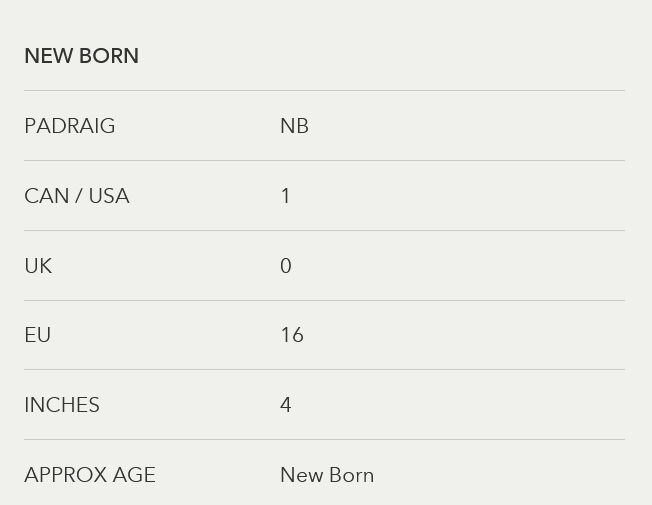The width and height of the screenshot is (652, 505).
Task: Click the INCHES value 4
Action: tap(286, 405)
